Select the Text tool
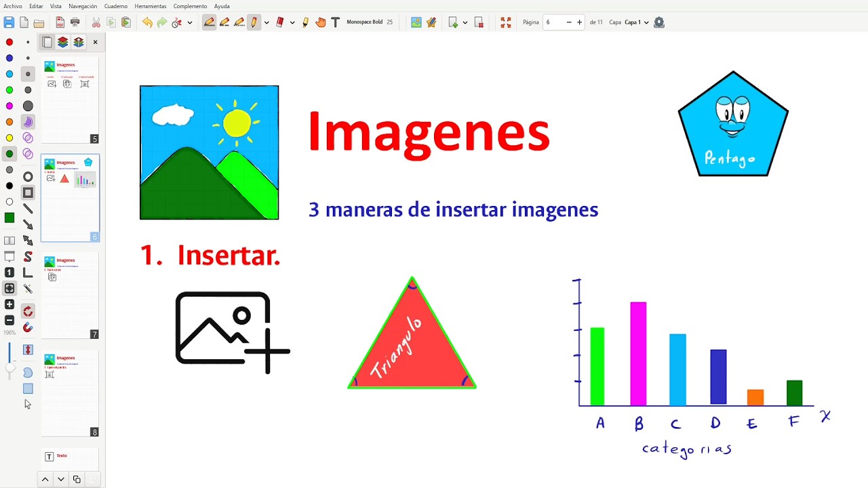 point(335,22)
